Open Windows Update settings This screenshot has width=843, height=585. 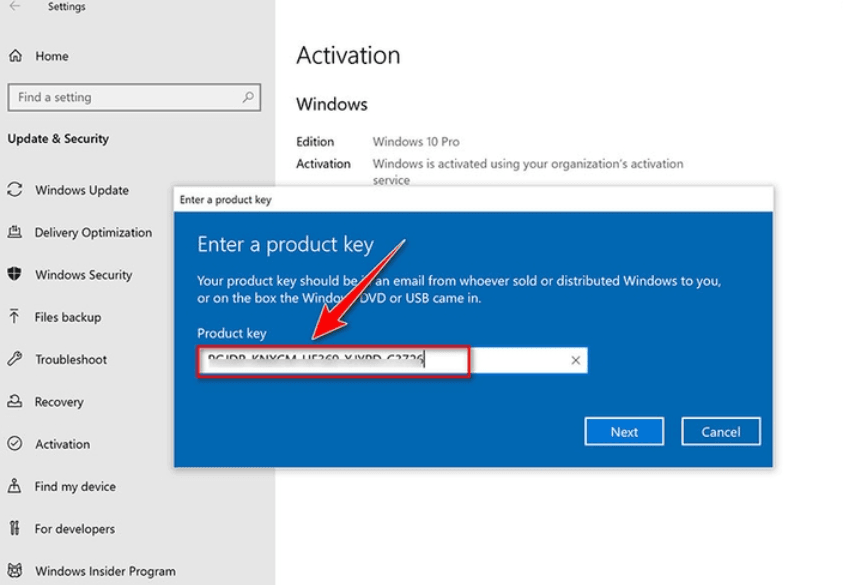82,190
